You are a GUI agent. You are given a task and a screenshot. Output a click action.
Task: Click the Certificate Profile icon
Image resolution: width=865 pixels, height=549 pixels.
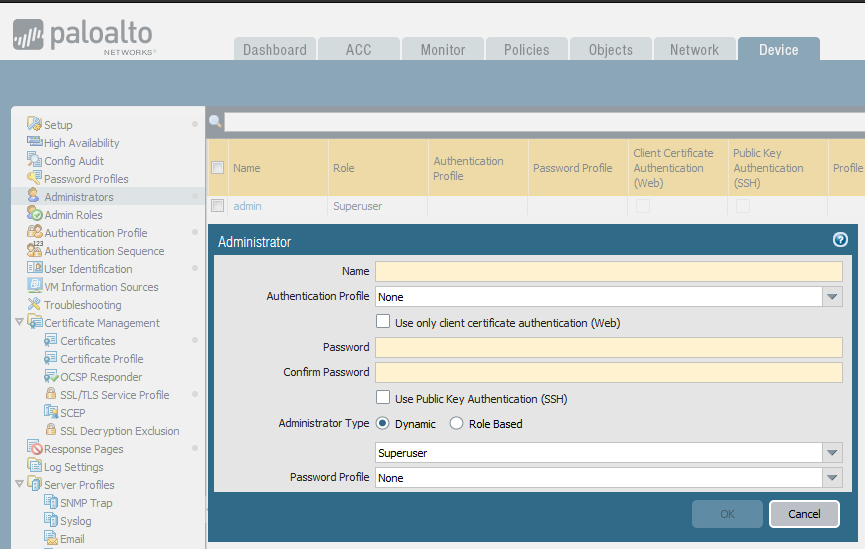point(50,358)
